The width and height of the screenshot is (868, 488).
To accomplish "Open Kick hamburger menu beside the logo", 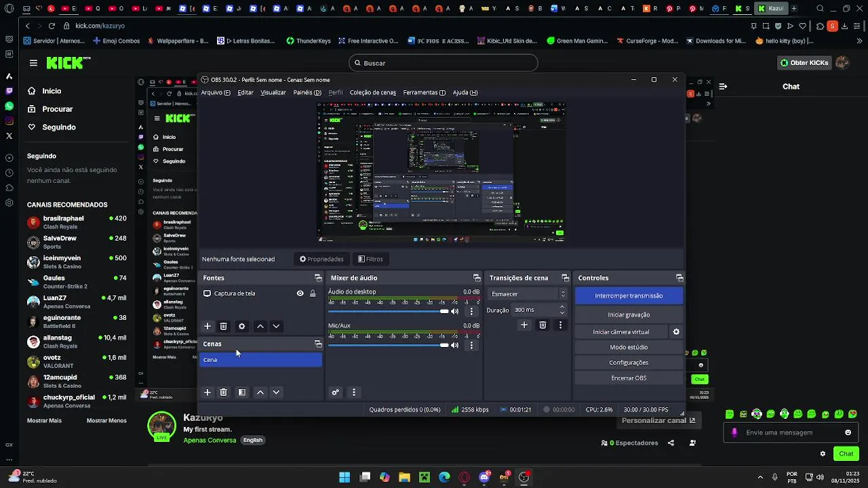I will click(x=33, y=63).
